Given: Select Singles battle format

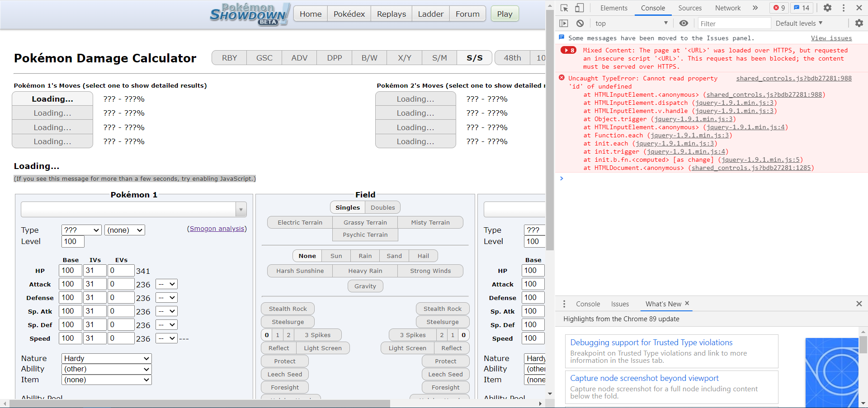Looking at the screenshot, I should [348, 207].
